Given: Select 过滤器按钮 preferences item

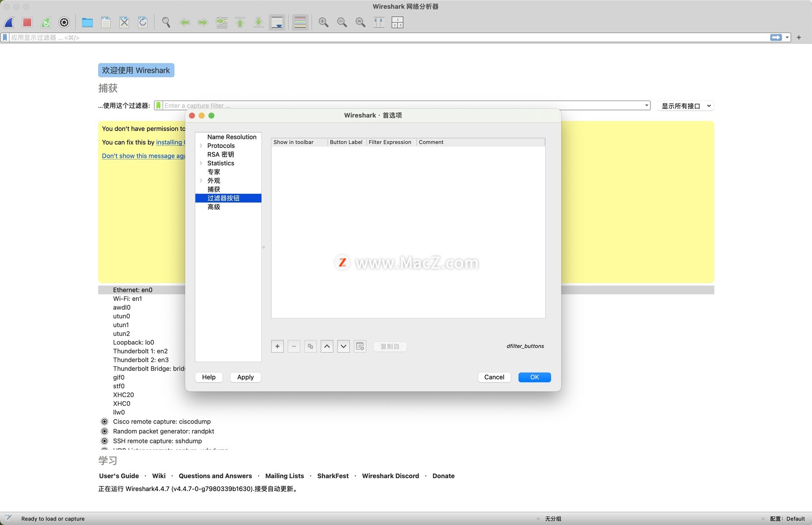Looking at the screenshot, I should [228, 198].
